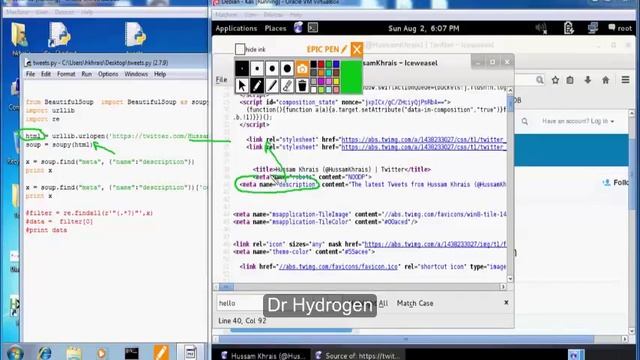Open the favicon.ico shortcut icon link

[x=338, y=267]
